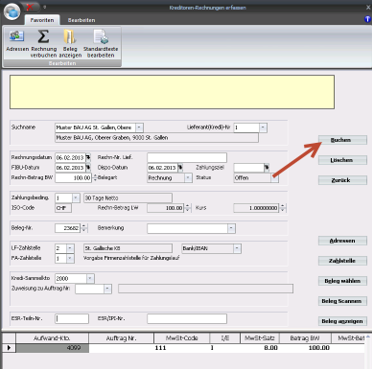Viewport: 372px width, 369px height.
Task: Click the Kurs spinner arrows
Action: (x=283, y=208)
